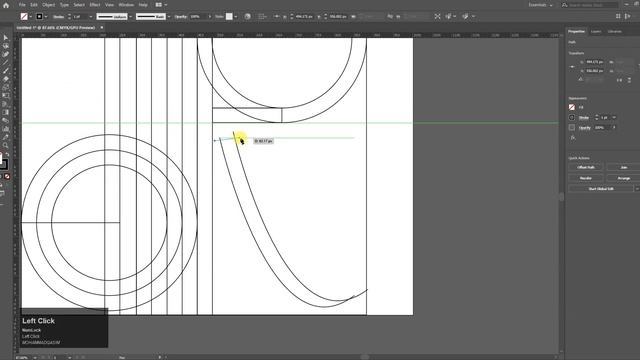640x360 pixels.
Task: Click the Opacity icon in Appearance section
Action: tap(572, 128)
